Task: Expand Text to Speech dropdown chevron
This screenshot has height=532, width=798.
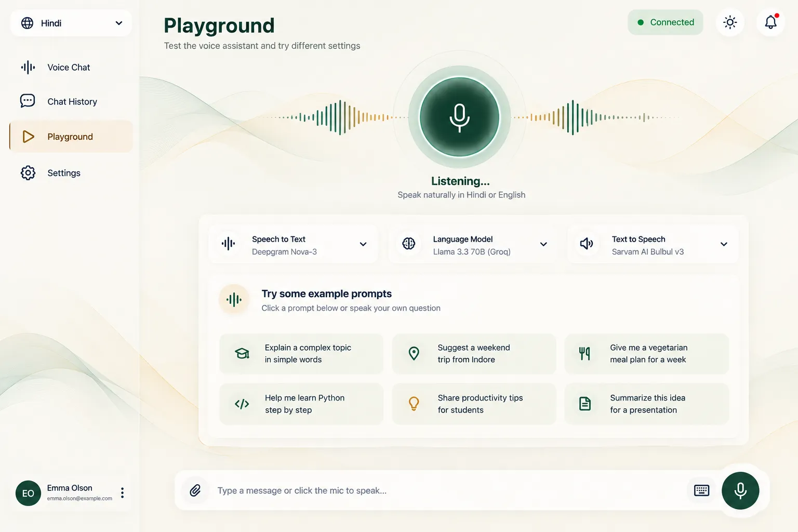Action: click(724, 244)
